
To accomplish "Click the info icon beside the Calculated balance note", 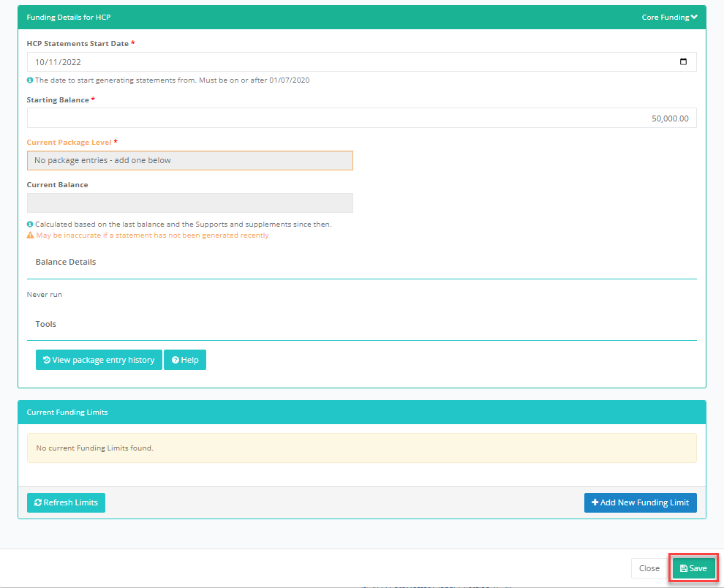I will click(x=30, y=224).
